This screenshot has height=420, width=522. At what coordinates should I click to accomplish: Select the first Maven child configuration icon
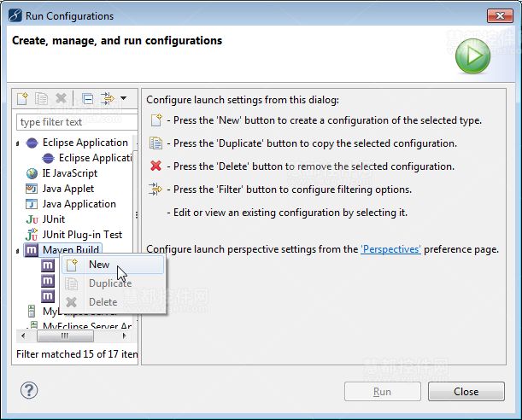(x=48, y=265)
